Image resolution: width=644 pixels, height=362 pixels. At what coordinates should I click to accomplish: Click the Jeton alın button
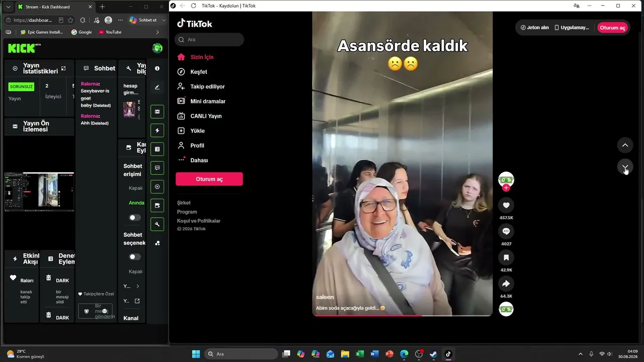click(534, 28)
